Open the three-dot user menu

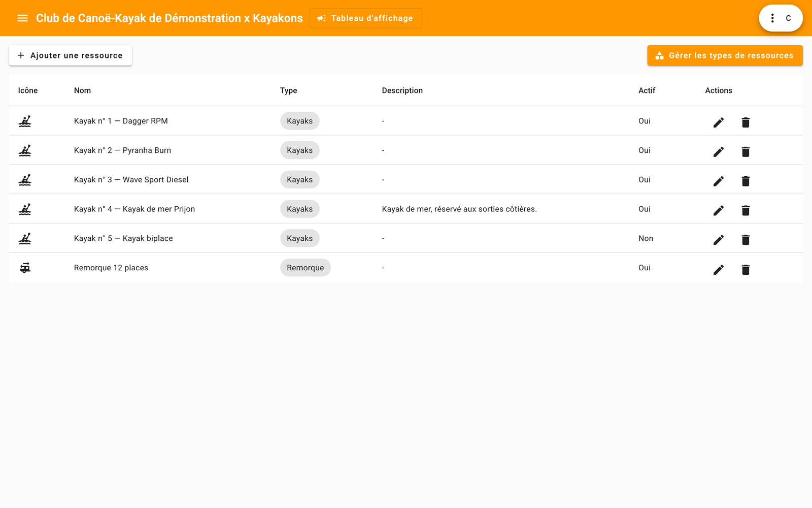pos(772,18)
